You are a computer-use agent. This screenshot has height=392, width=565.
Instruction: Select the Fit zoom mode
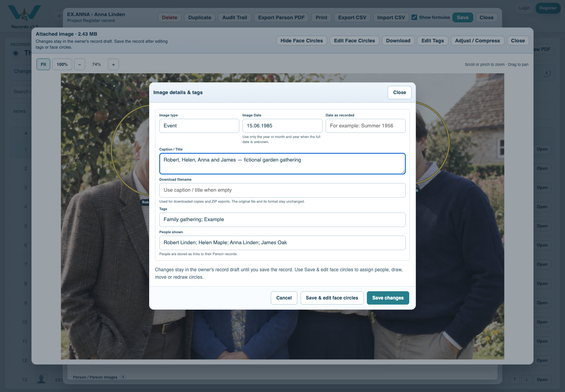pos(44,64)
